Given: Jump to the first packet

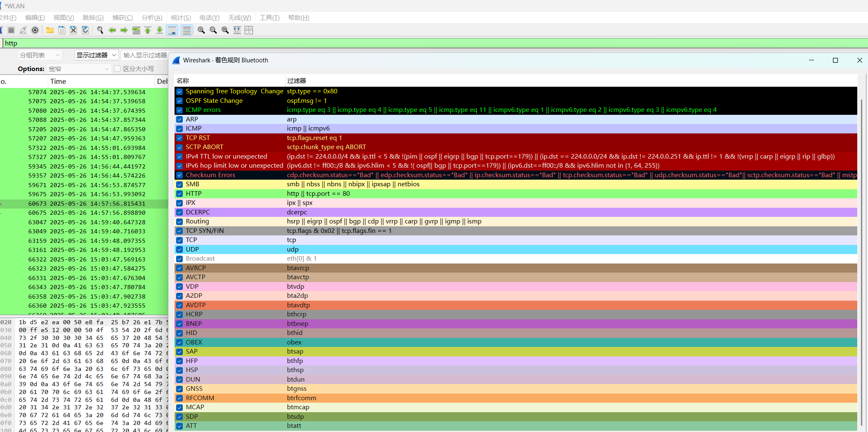Looking at the screenshot, I should (148, 30).
